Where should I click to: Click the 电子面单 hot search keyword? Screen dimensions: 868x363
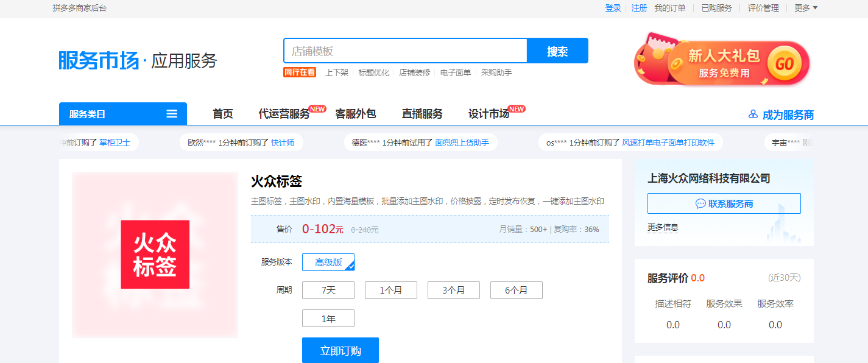(x=456, y=72)
